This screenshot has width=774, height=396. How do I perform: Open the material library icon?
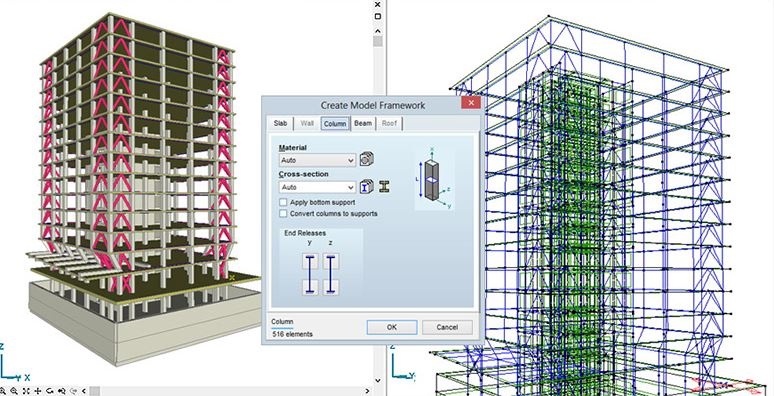[x=366, y=159]
